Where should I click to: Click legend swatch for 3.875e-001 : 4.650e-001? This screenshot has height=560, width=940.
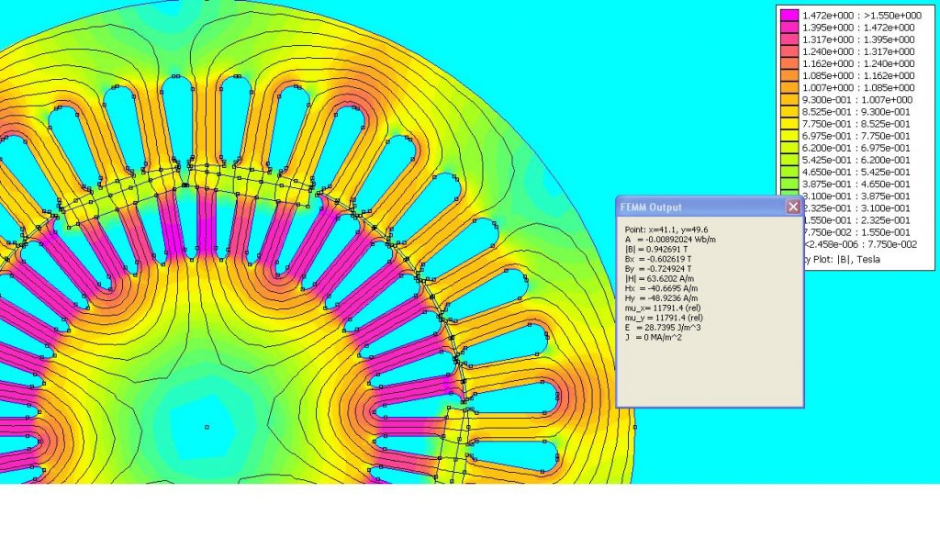click(x=789, y=185)
